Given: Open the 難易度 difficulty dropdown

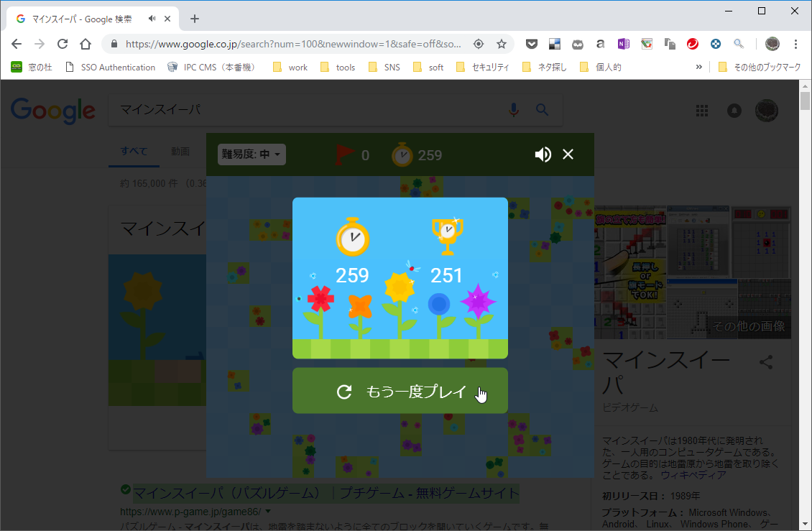Looking at the screenshot, I should click(x=251, y=154).
